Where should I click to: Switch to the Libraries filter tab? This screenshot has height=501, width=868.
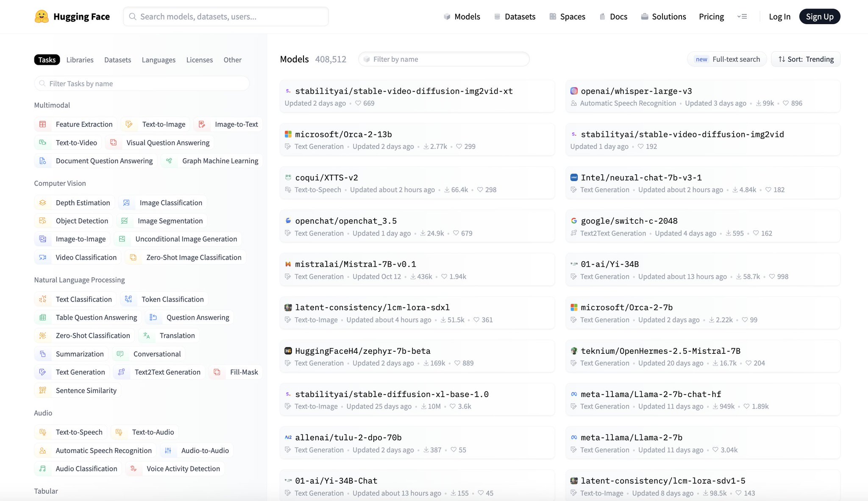click(x=80, y=60)
